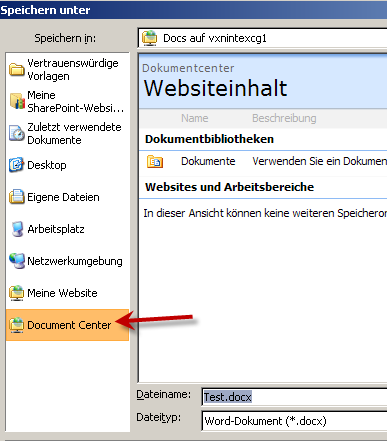Select the Meine Website label
This screenshot has width=387, height=441.
[62, 293]
